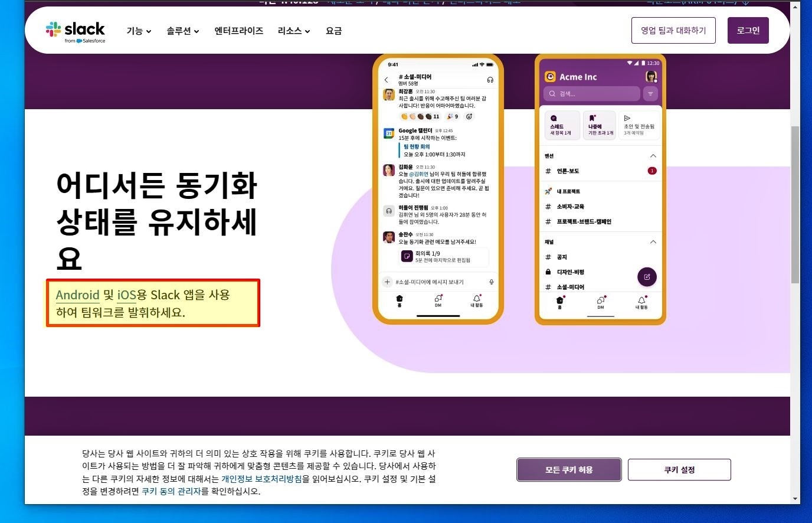Click the party popper 9 reaction
This screenshot has height=523, width=812.
pyautogui.click(x=452, y=116)
